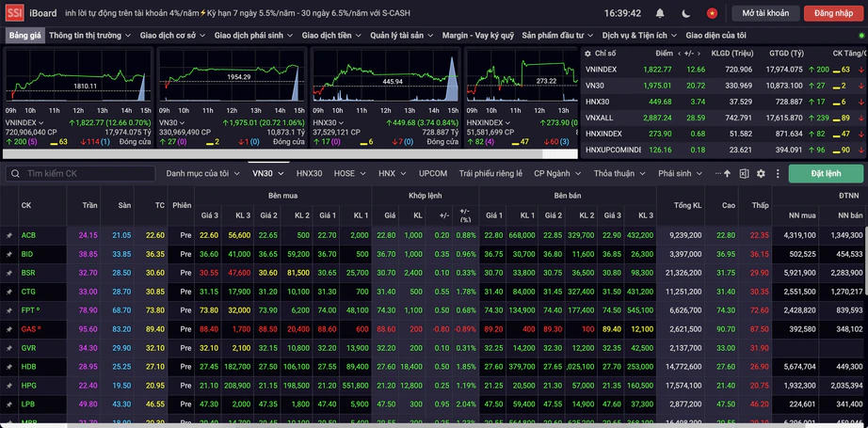Expand Sản phẩm đầu tư menu
868x428 pixels.
[x=557, y=36]
